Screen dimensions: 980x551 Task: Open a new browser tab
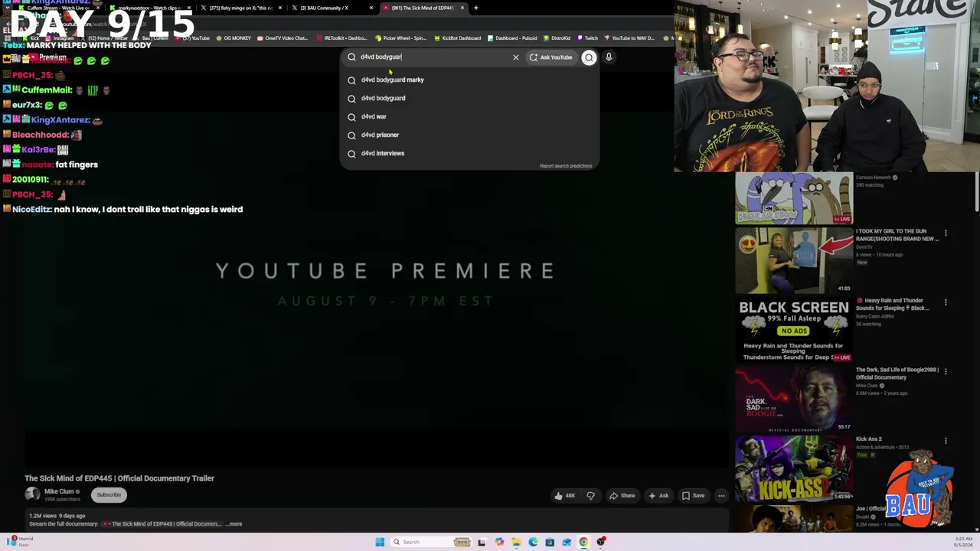pyautogui.click(x=476, y=8)
